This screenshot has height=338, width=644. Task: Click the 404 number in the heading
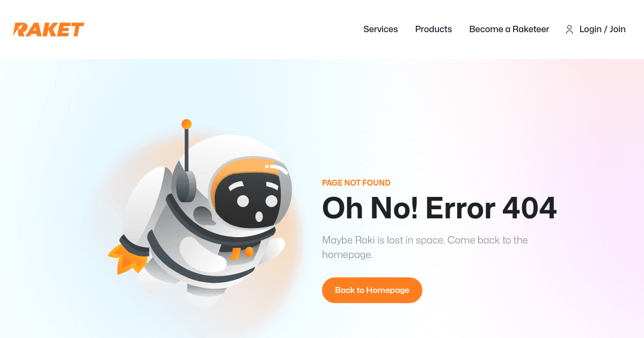tap(530, 208)
